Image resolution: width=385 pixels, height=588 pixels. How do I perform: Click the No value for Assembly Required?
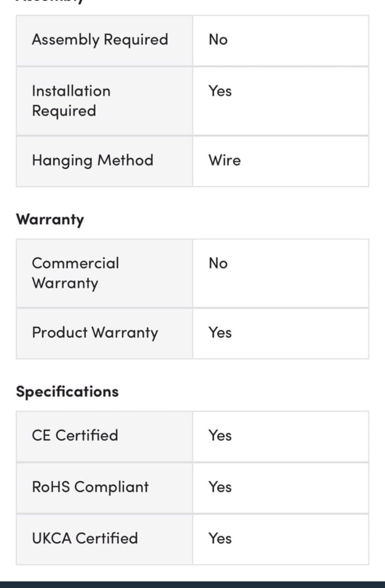point(218,40)
